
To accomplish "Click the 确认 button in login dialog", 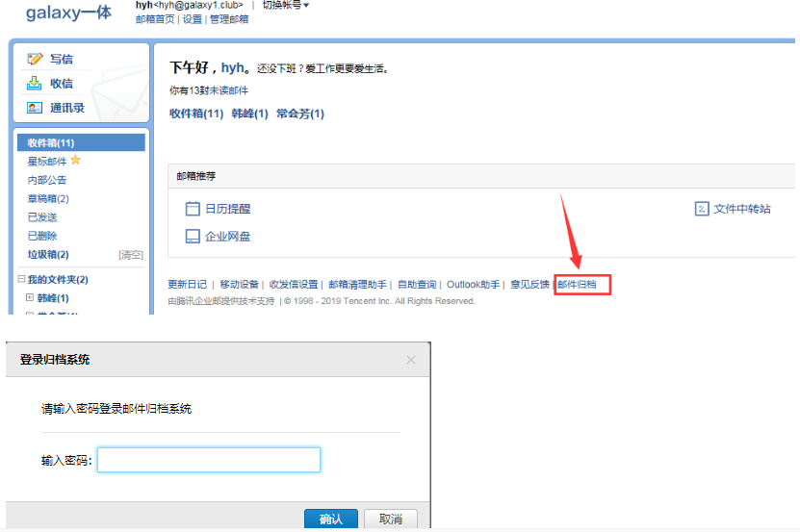I will [x=330, y=519].
